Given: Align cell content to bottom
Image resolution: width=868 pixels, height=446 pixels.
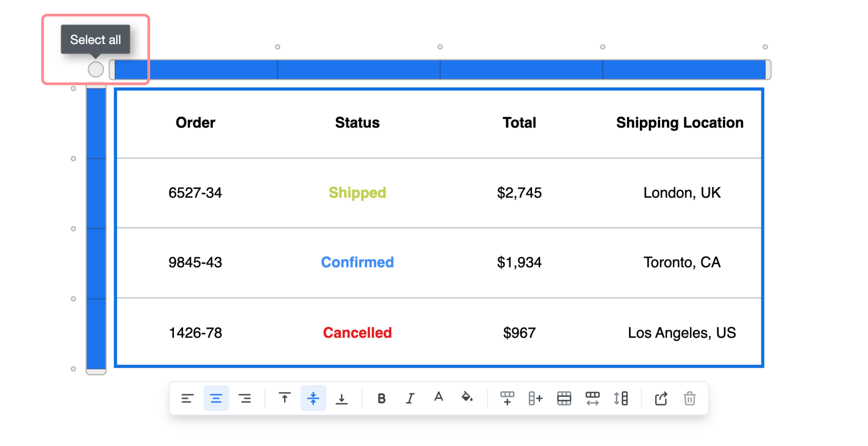Looking at the screenshot, I should coord(342,398).
